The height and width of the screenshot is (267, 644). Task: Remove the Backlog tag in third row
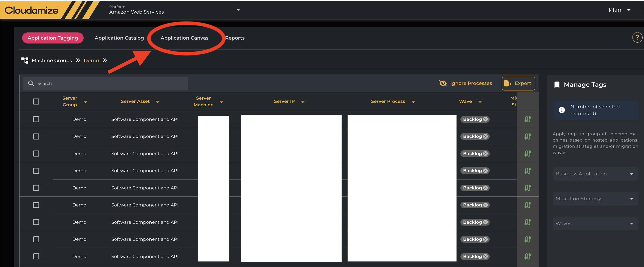click(x=485, y=154)
